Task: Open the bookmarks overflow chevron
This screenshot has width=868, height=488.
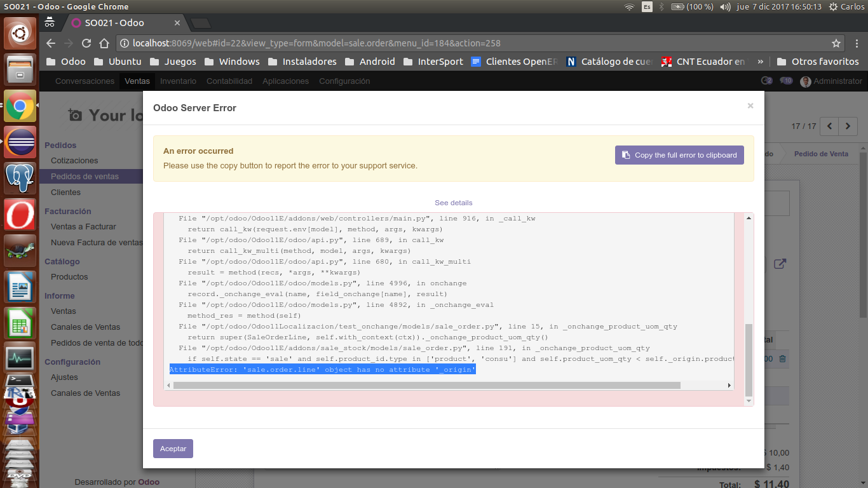Action: (760, 62)
